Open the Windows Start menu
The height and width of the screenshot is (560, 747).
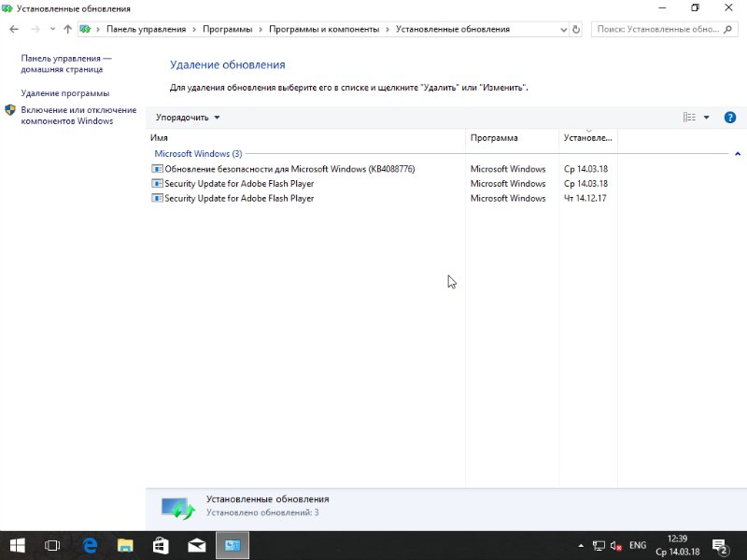17,545
